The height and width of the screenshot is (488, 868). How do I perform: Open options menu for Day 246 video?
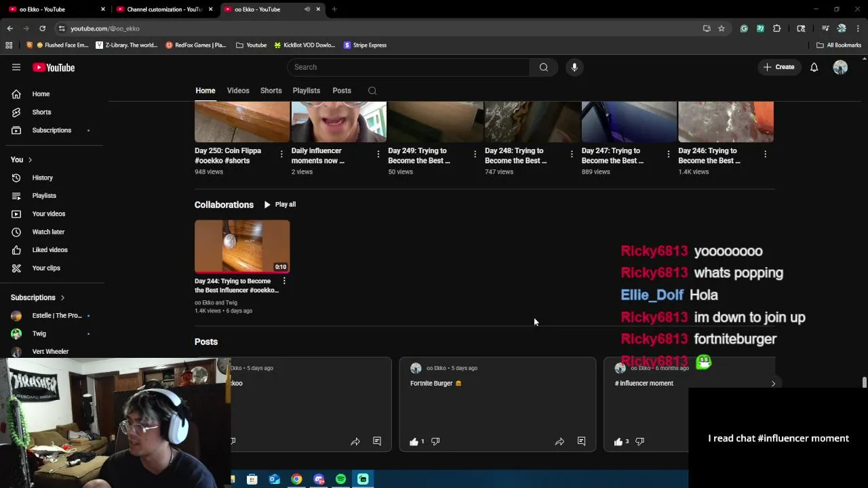765,155
